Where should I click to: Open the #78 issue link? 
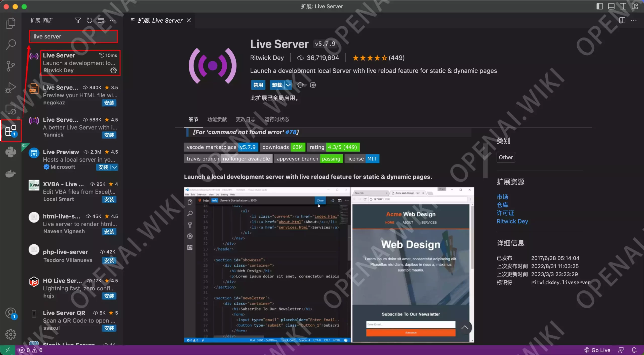coord(291,132)
